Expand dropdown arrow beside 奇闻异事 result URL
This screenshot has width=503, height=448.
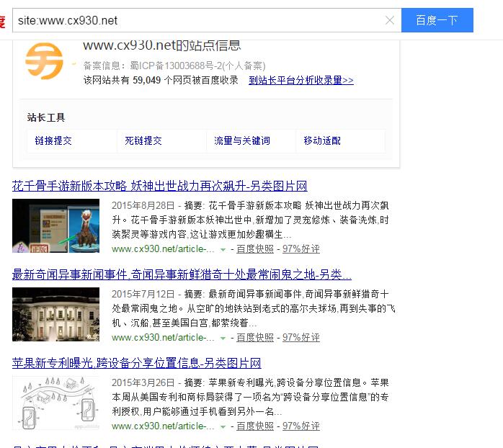[223, 338]
